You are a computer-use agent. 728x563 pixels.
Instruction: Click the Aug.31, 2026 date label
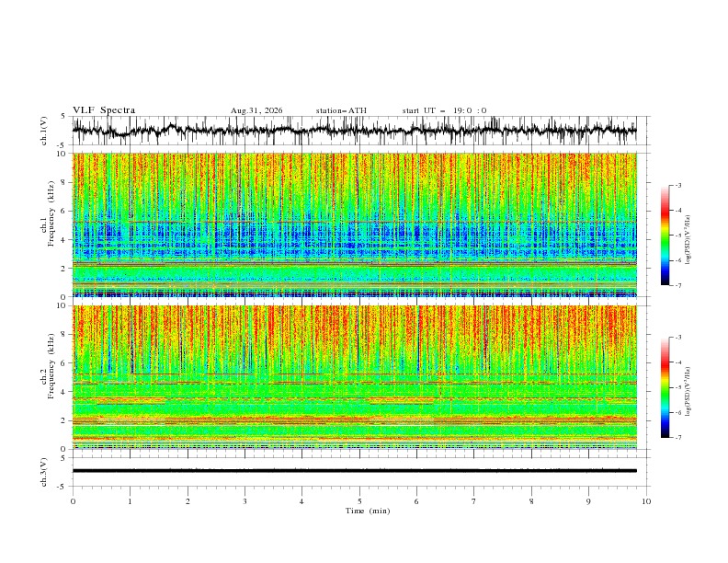point(256,110)
